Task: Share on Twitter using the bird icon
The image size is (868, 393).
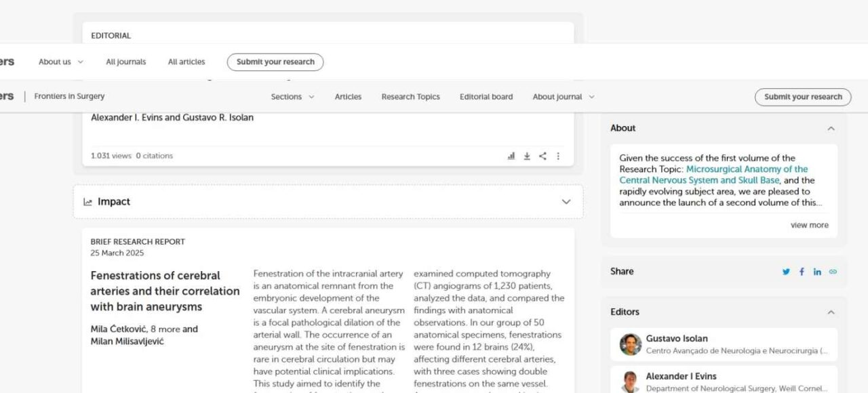Action: [786, 272]
